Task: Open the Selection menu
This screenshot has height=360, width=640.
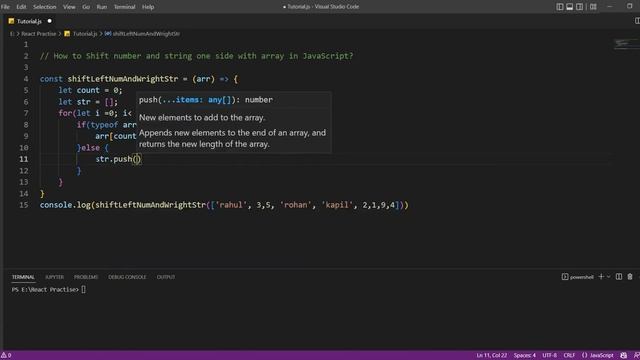Action: pyautogui.click(x=44, y=7)
